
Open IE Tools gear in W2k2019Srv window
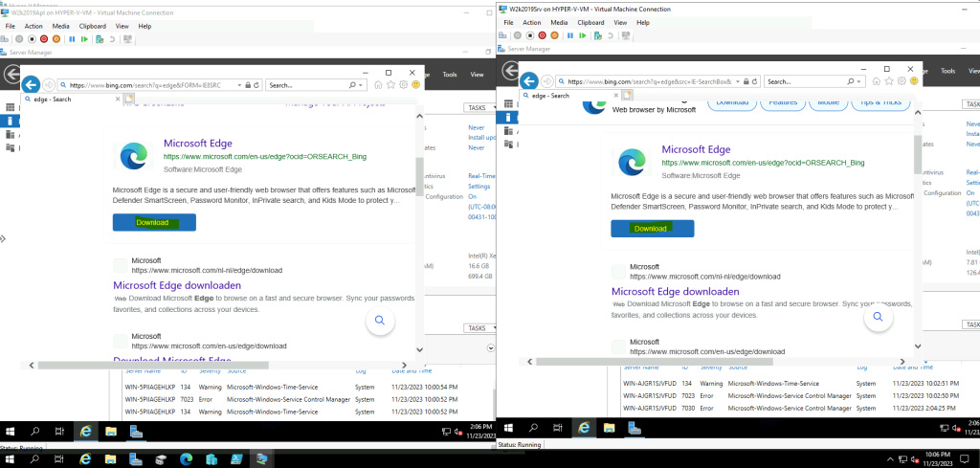pos(902,81)
